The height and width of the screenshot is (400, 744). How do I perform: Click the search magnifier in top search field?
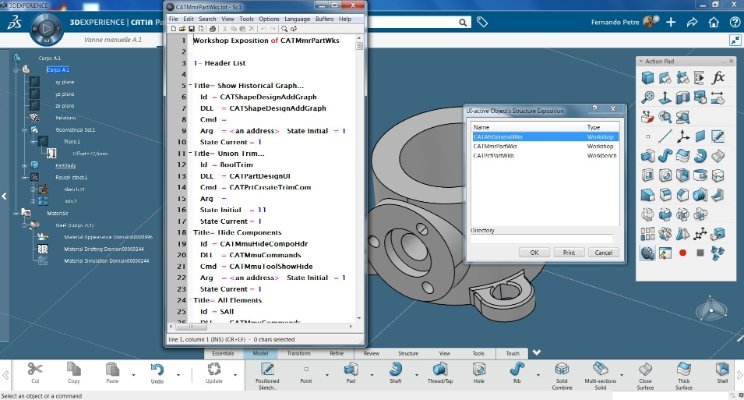click(463, 22)
